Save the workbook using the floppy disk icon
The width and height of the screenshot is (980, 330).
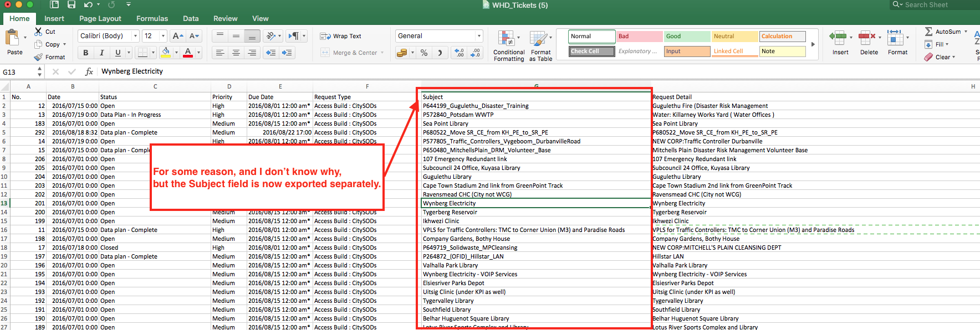coord(71,5)
